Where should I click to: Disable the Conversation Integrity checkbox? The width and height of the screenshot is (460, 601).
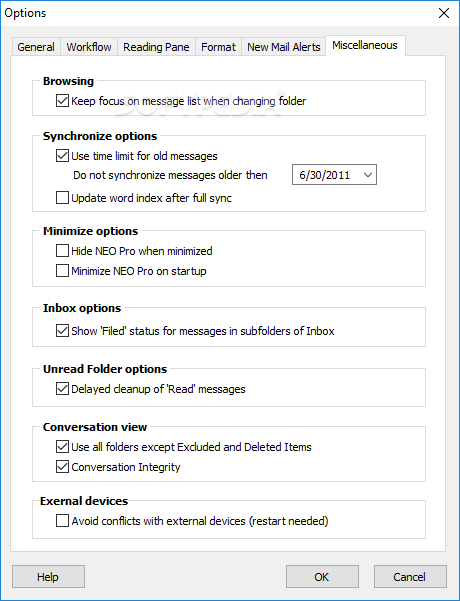click(62, 466)
